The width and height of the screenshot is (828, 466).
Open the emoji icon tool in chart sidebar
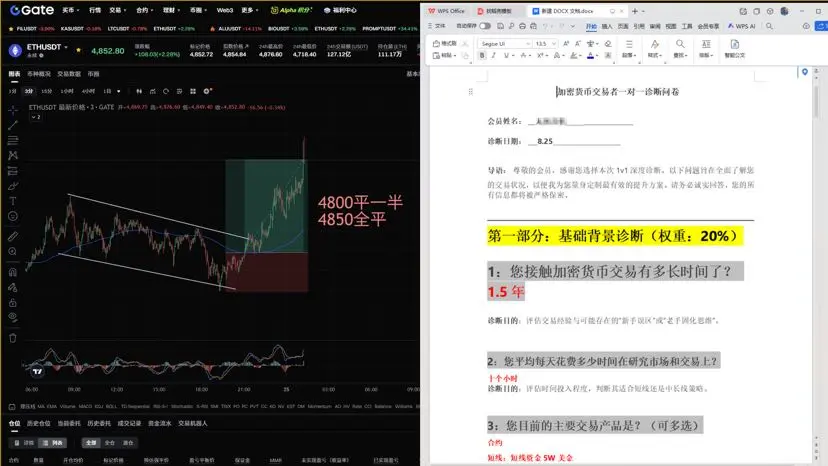(x=13, y=217)
